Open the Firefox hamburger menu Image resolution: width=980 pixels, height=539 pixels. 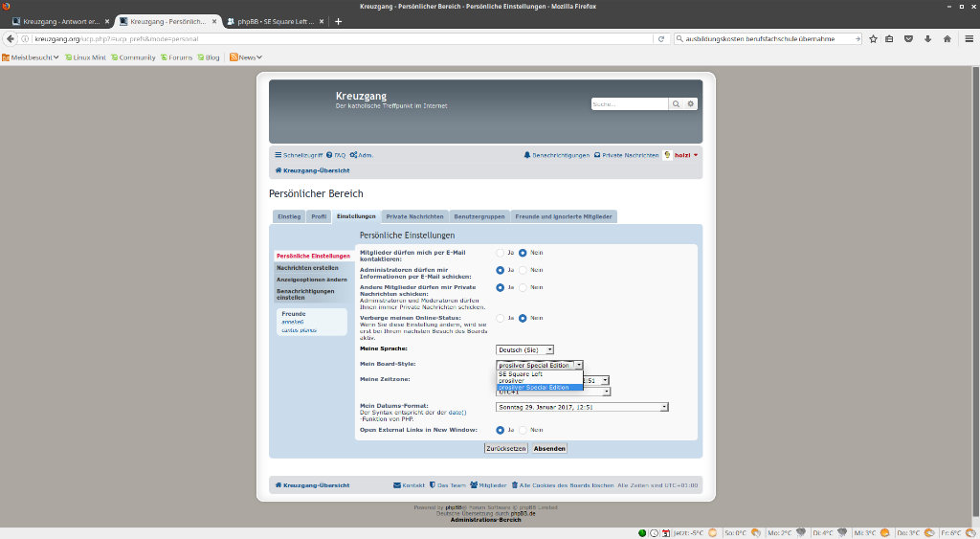[968, 39]
